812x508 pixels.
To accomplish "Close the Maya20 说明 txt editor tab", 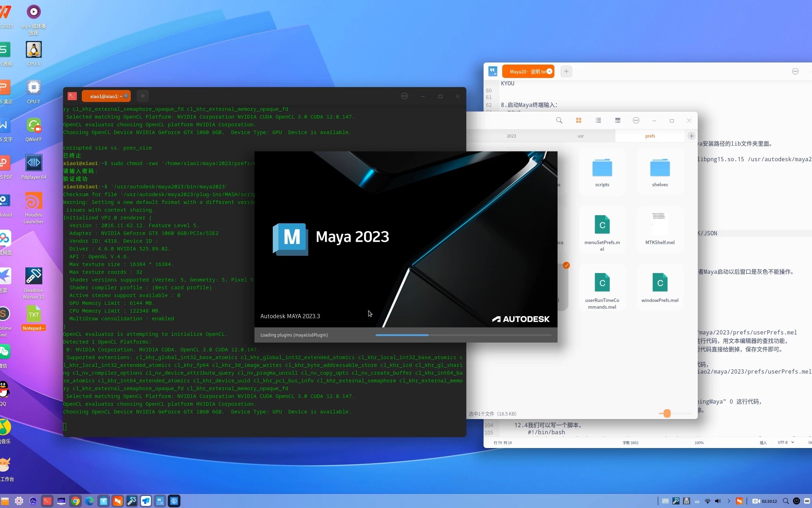I will (x=549, y=71).
